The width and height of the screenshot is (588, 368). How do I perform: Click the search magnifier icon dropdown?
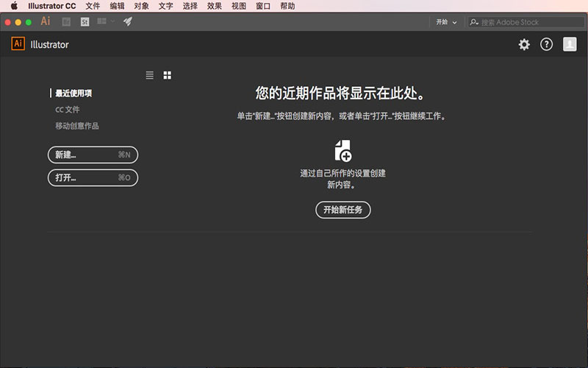click(x=474, y=22)
